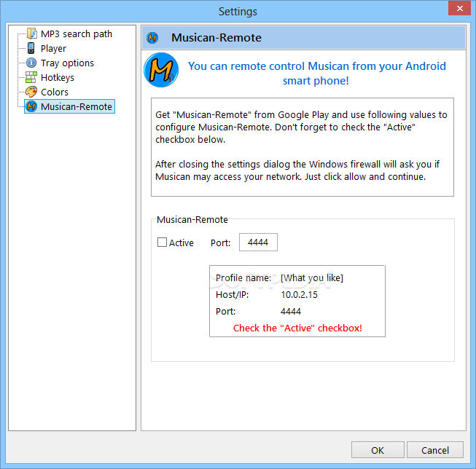Viewport: 476px width, 469px height.
Task: Click the Player device icon
Action: tap(31, 48)
